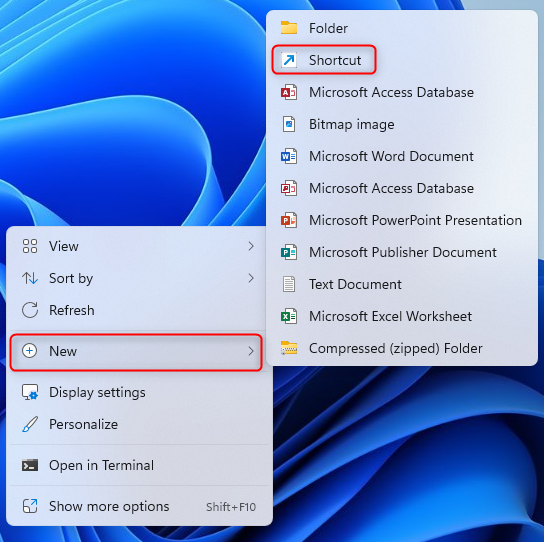Click the green Excel Worksheet icon

(289, 316)
